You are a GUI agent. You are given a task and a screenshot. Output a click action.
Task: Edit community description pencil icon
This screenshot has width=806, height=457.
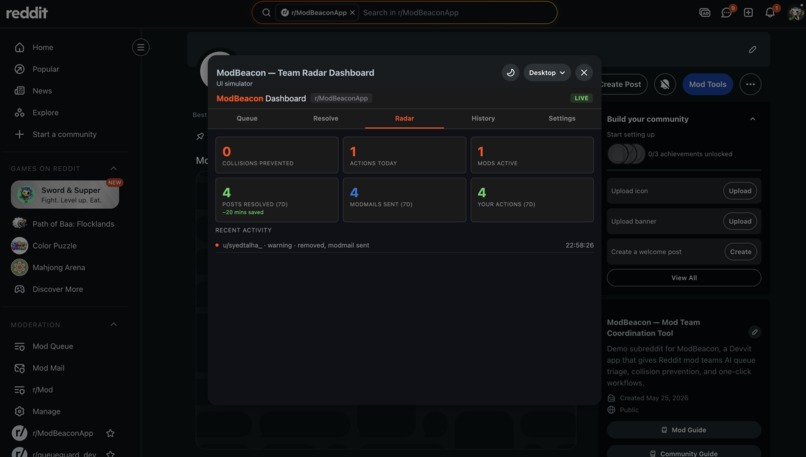coord(755,332)
